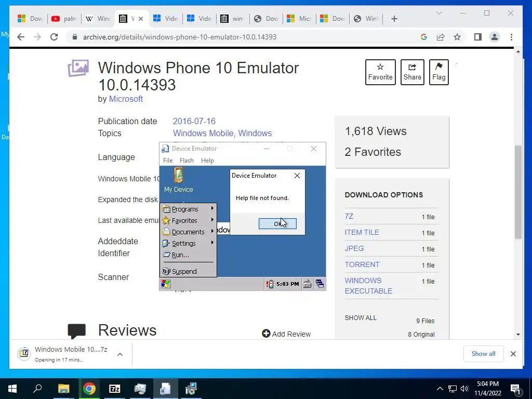Open a new Chrome tab

pyautogui.click(x=394, y=19)
